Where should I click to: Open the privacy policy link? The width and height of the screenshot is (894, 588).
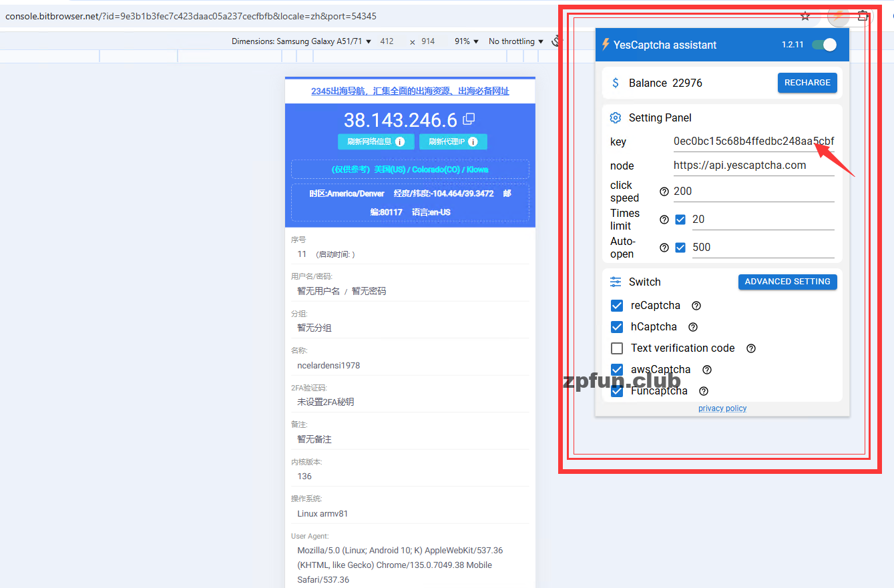click(x=722, y=408)
